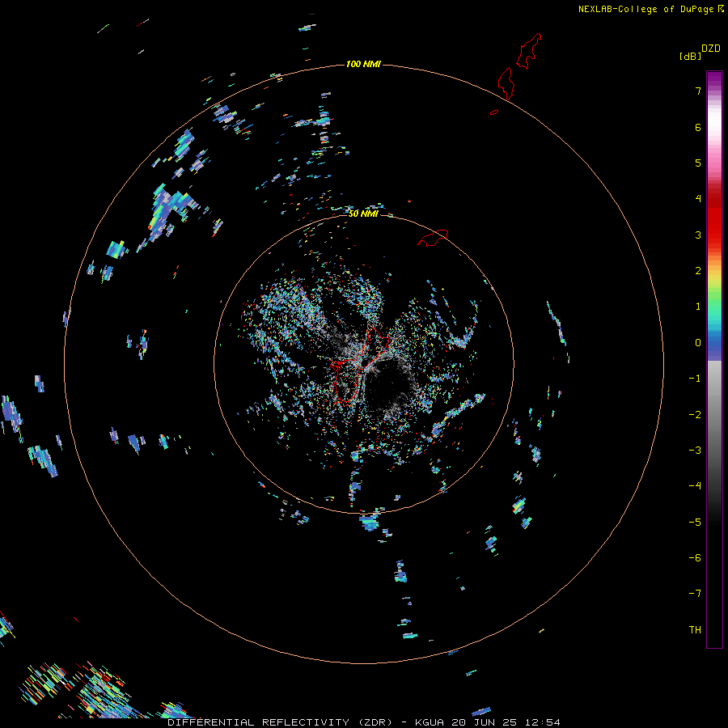
Task: Click the -2 value on the color scale
Action: [695, 415]
